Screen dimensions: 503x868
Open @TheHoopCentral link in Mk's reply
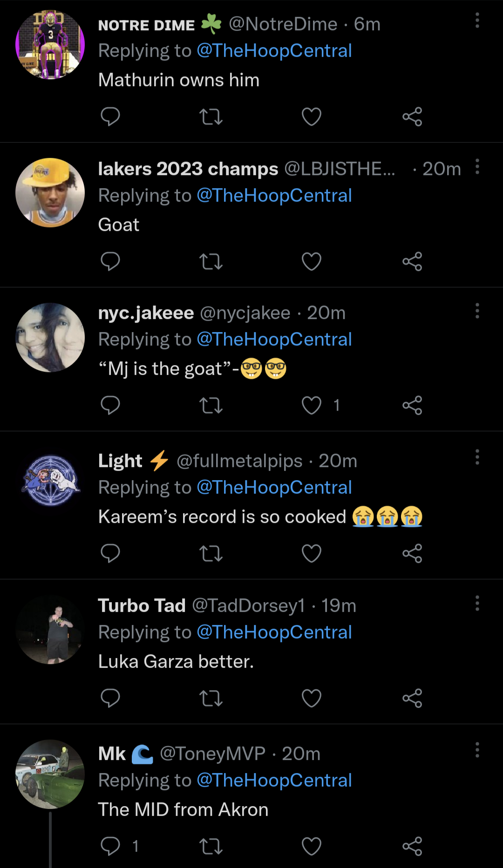click(x=274, y=780)
